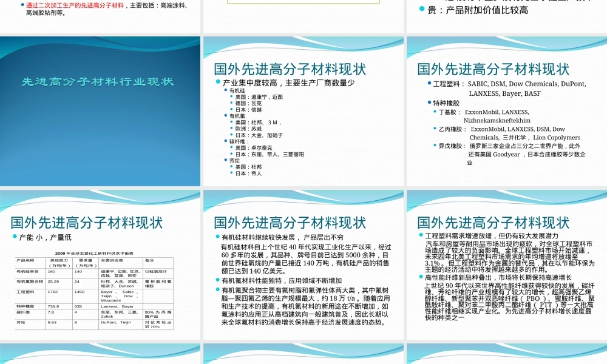Click the word 'Nizhnekamskneftekhim'
607x364 pixels.
pos(497,121)
